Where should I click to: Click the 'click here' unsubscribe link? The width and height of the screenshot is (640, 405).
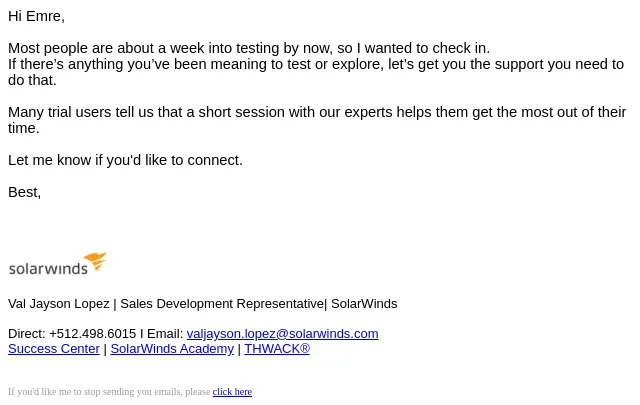(232, 392)
